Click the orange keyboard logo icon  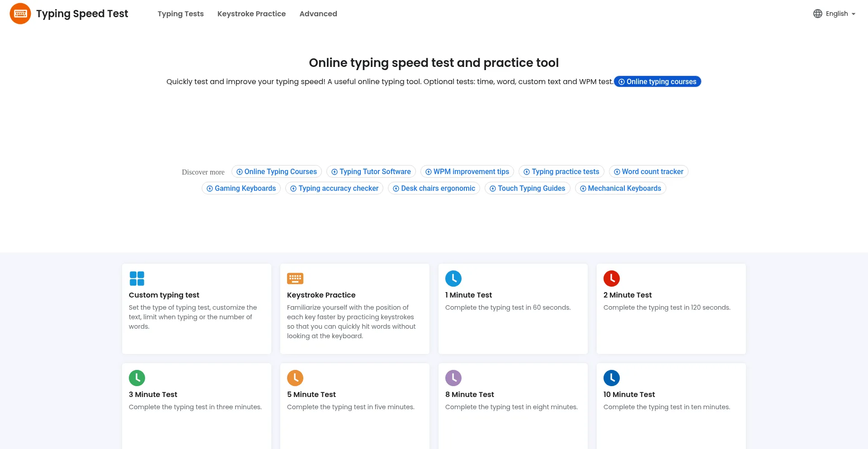[20, 14]
